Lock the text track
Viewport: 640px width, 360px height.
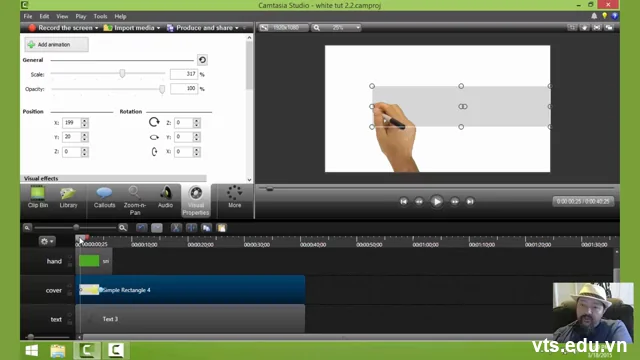click(70, 322)
